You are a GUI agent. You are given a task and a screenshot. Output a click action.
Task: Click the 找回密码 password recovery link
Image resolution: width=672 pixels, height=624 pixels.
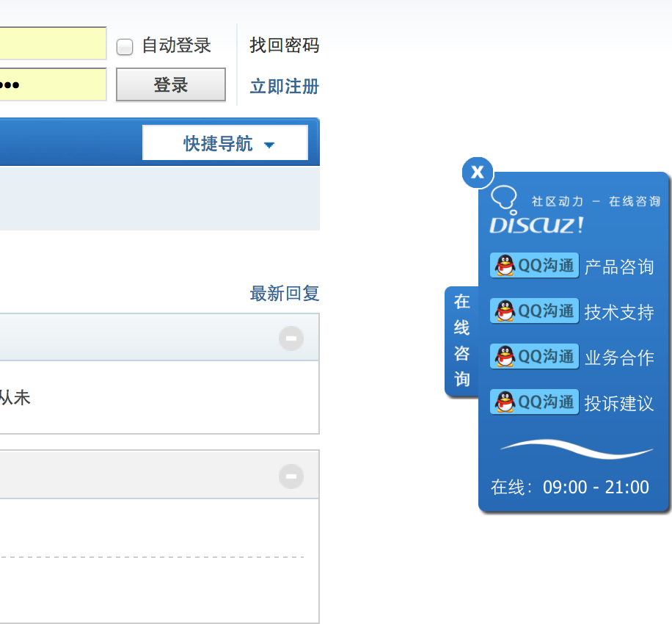(284, 46)
